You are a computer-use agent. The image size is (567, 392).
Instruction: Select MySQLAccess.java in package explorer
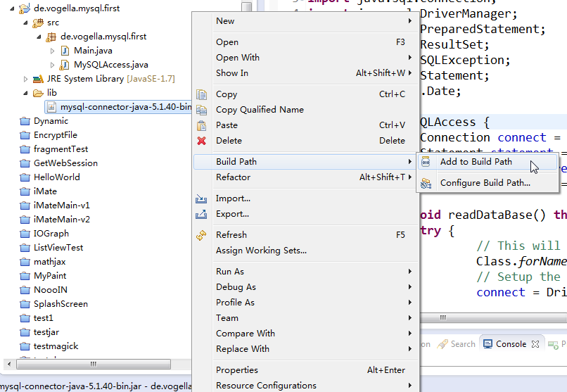[x=110, y=65]
